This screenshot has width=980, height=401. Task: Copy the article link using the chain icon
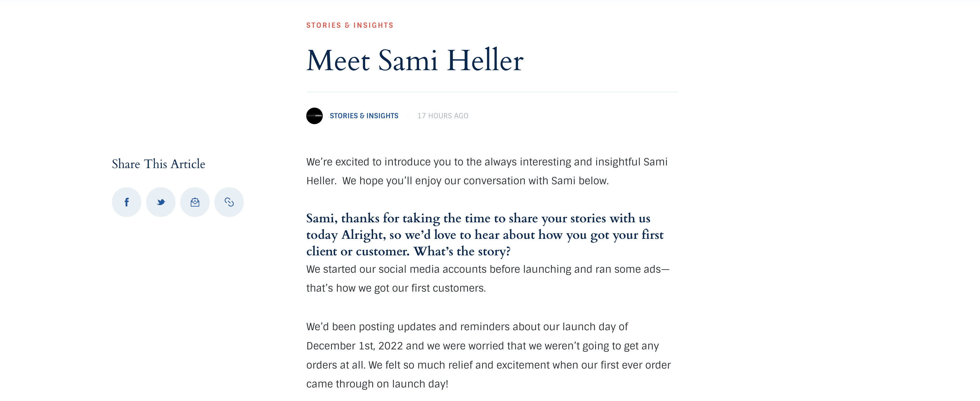coord(229,202)
